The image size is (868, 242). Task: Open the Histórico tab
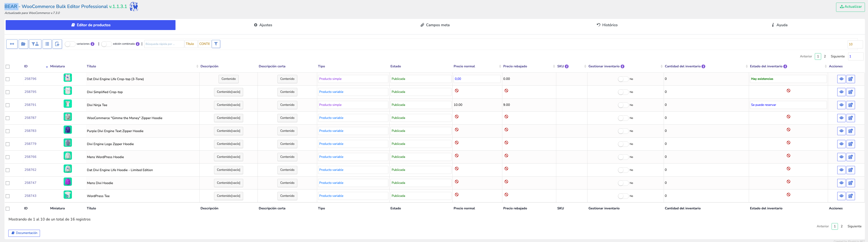click(607, 25)
